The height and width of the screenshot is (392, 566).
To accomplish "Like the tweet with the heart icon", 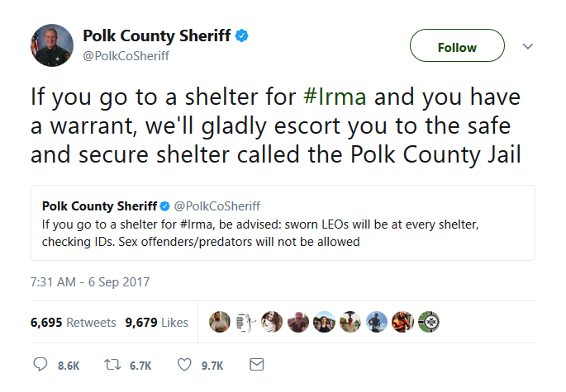I will tap(184, 365).
